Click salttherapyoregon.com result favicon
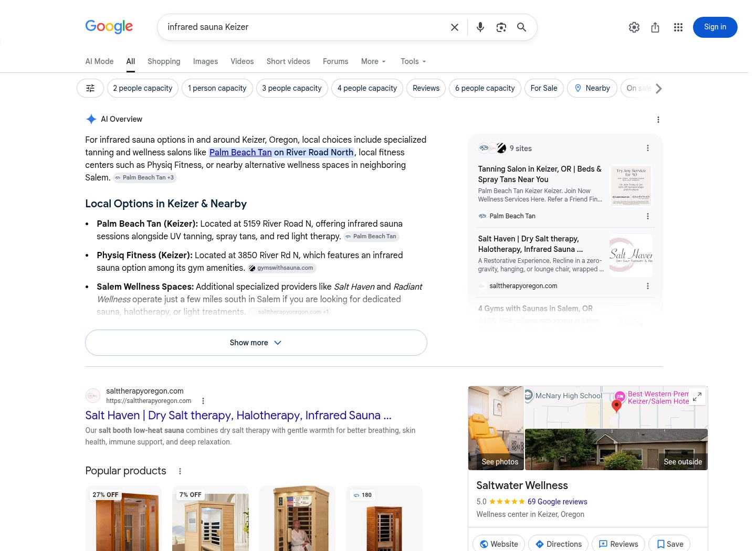Viewport: 756px width, 551px height. coord(93,396)
